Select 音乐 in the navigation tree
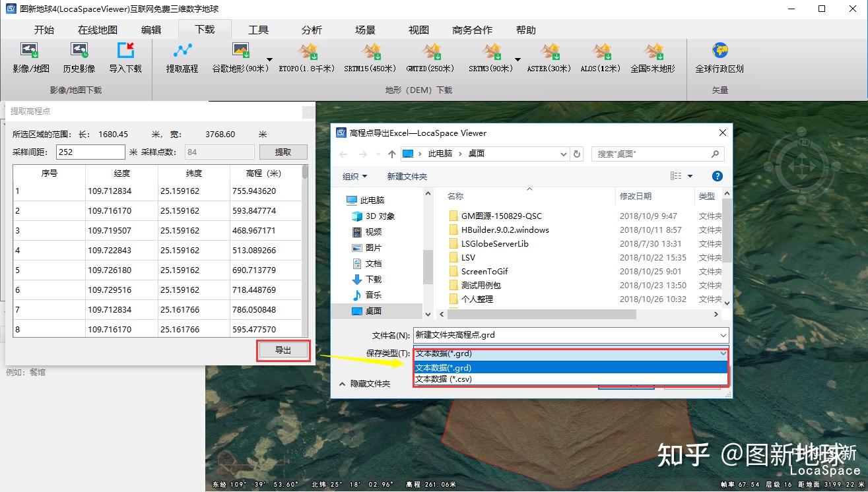Screen dimensions: 868x492 coord(366,295)
